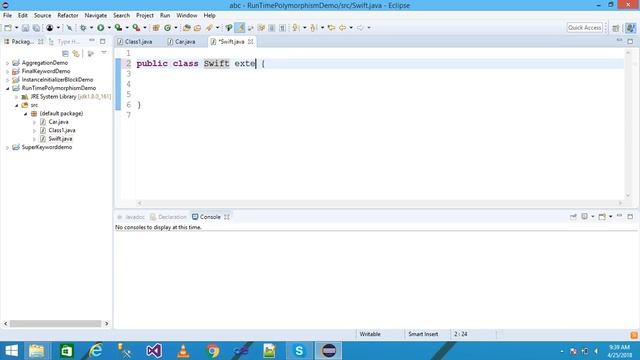Expand the JRE System Library node
The height and width of the screenshot is (360, 640).
[x=16, y=97]
